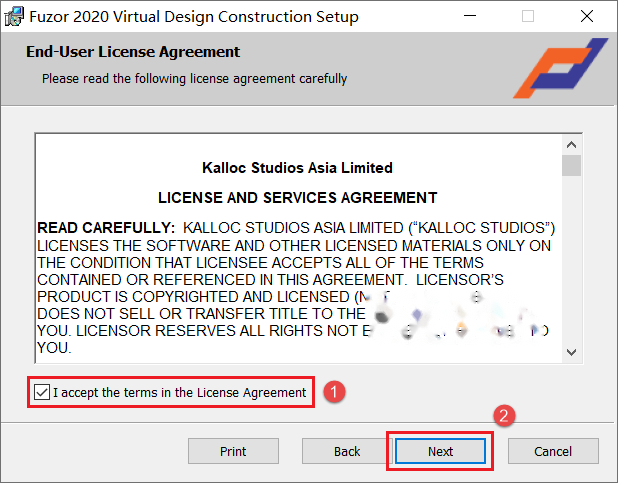Viewport: 618px width, 483px height.
Task: Minimize the setup window
Action: (470, 16)
